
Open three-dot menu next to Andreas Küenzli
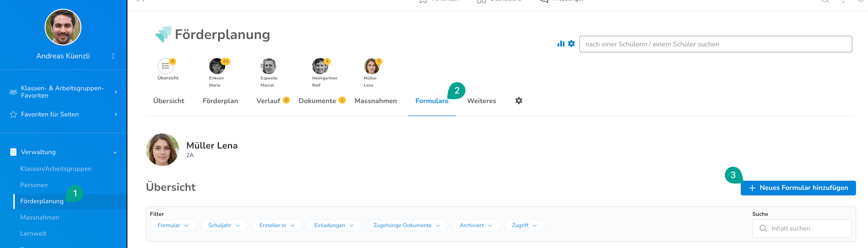tap(113, 56)
